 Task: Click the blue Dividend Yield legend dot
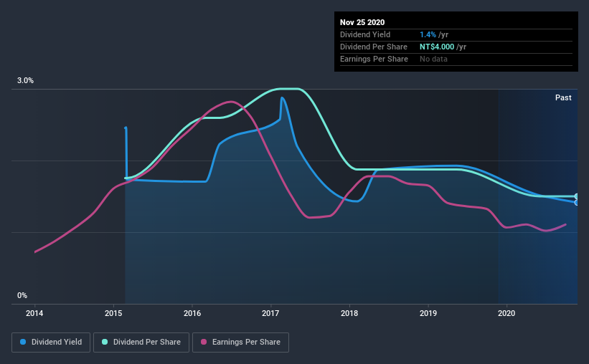click(23, 342)
